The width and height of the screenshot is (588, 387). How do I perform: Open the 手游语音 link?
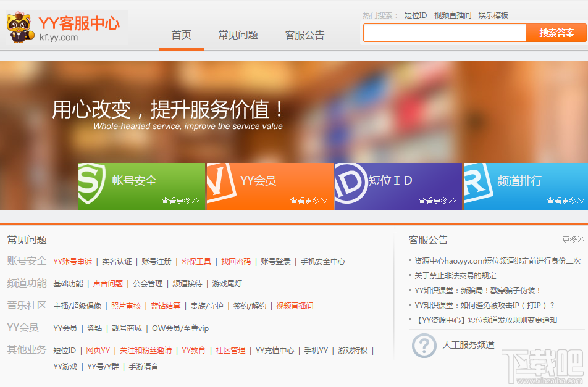(144, 367)
